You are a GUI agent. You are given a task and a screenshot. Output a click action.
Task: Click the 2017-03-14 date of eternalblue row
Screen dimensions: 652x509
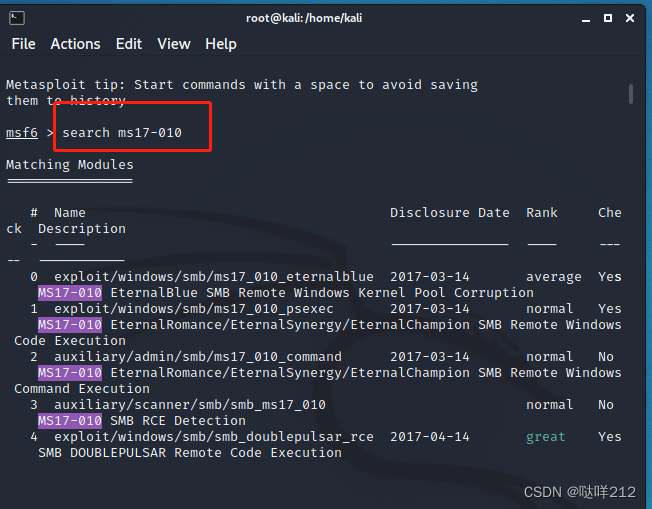point(430,277)
